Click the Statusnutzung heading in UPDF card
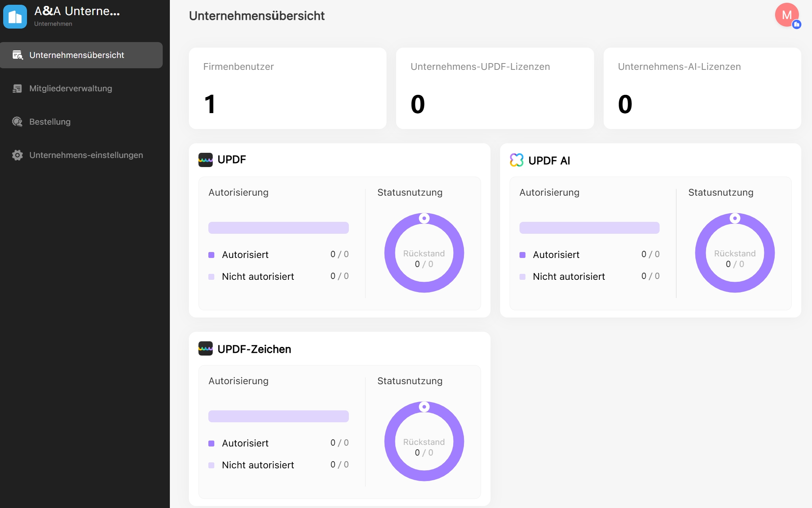This screenshot has height=508, width=812. pos(410,192)
